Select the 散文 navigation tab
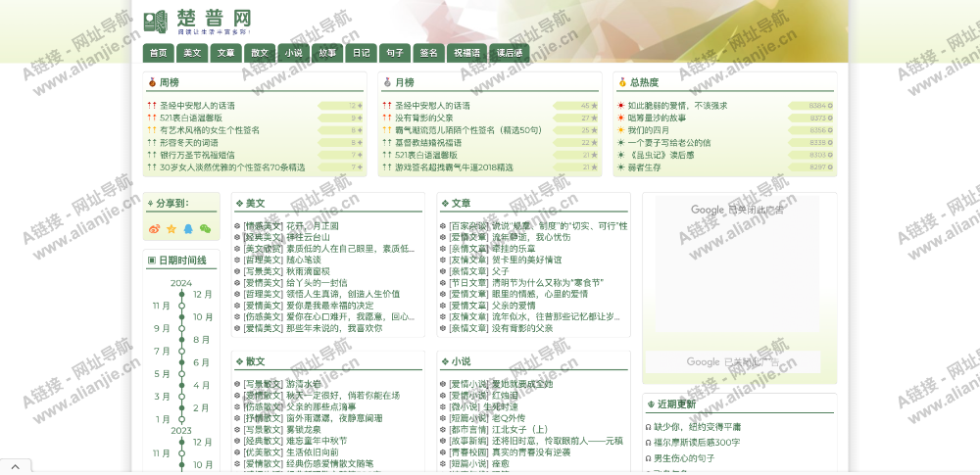 [260, 53]
